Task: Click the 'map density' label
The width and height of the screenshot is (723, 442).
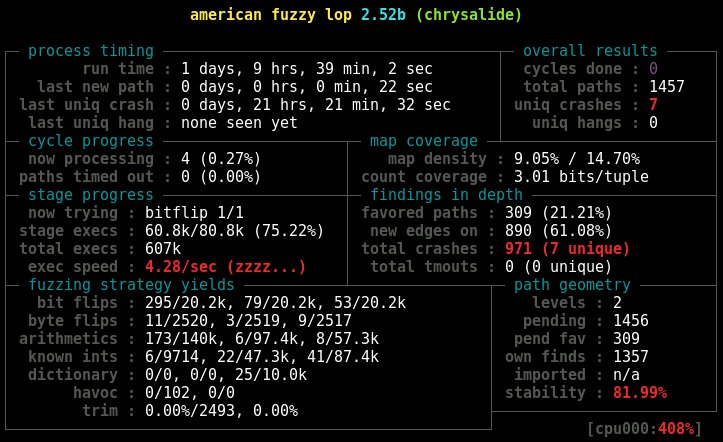Action: point(437,159)
